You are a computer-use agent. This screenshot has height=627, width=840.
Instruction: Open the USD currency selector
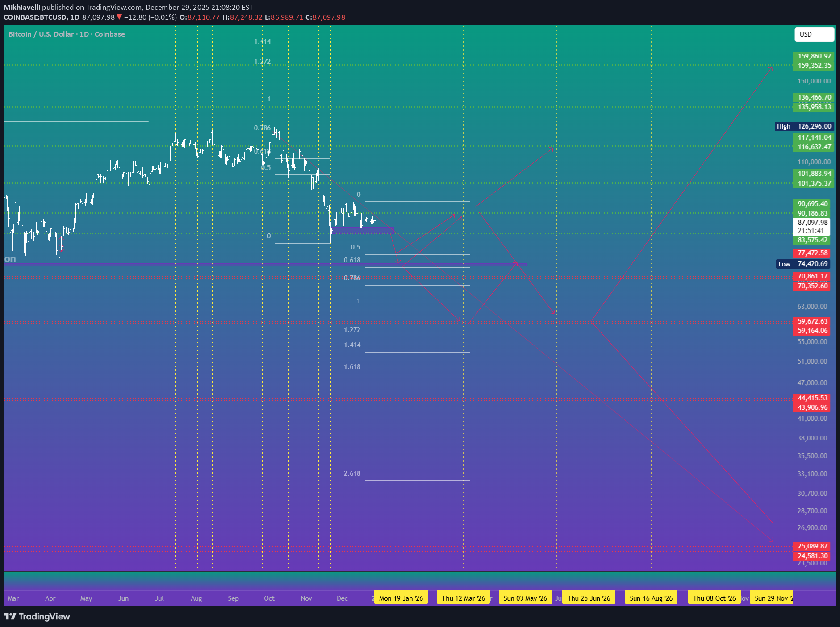click(814, 34)
